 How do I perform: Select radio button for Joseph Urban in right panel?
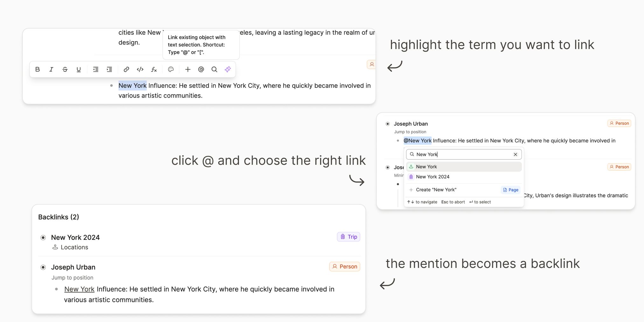[x=388, y=123]
